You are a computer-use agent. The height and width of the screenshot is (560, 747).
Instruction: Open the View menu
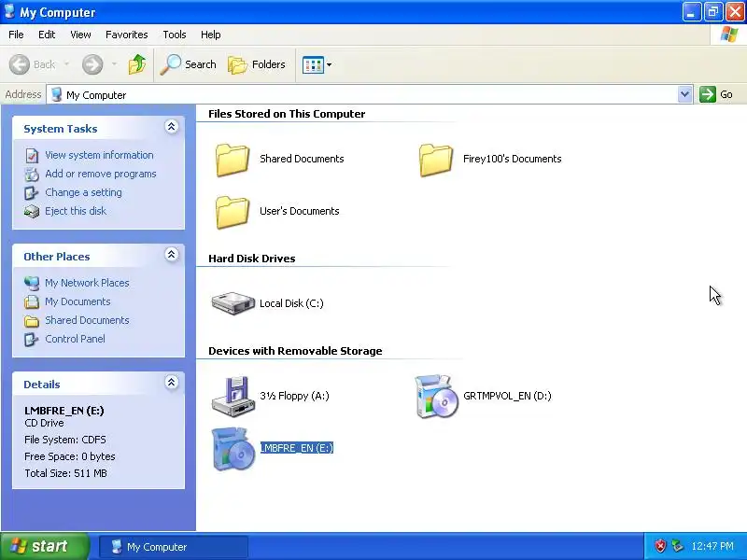[80, 35]
